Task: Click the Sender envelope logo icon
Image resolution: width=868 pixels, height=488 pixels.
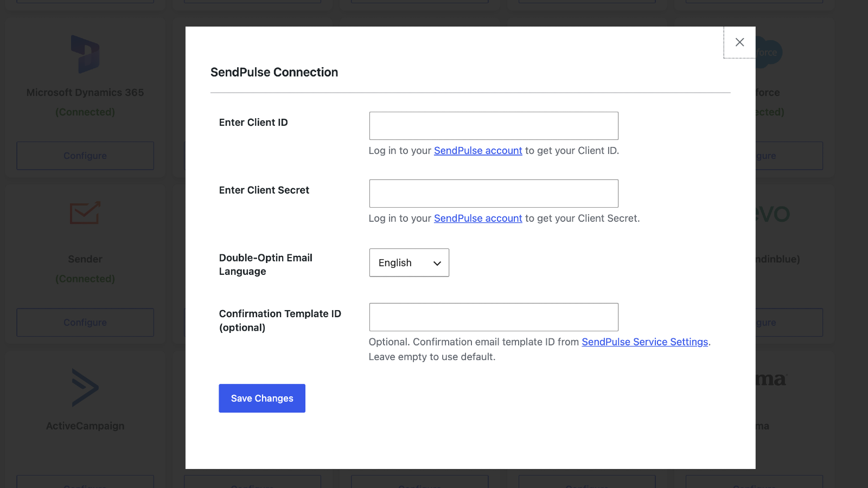Action: 85,213
